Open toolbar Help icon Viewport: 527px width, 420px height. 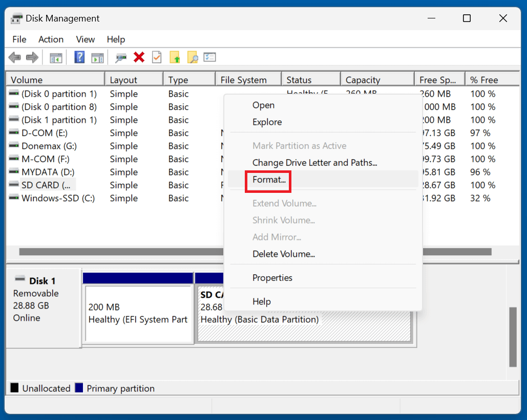pyautogui.click(x=79, y=57)
